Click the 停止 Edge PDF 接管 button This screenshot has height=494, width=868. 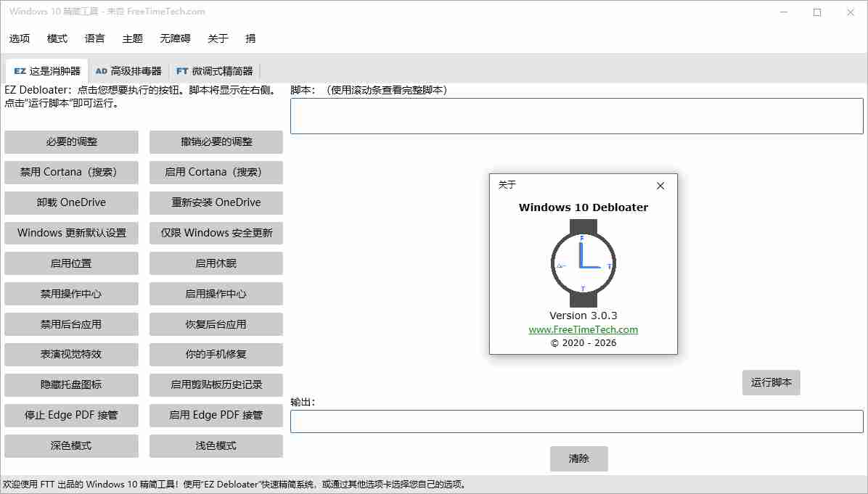click(x=71, y=415)
